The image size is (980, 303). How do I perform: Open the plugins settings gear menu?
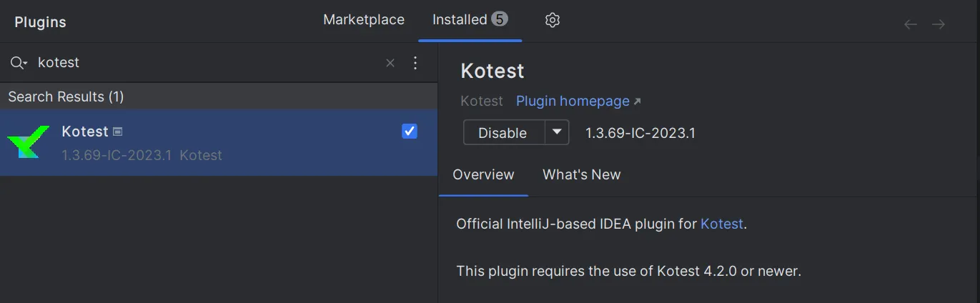pyautogui.click(x=552, y=20)
